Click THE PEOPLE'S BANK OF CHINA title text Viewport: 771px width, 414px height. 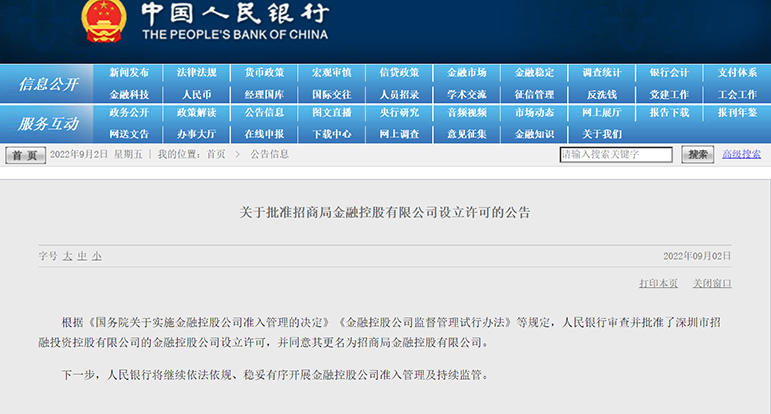coord(235,34)
